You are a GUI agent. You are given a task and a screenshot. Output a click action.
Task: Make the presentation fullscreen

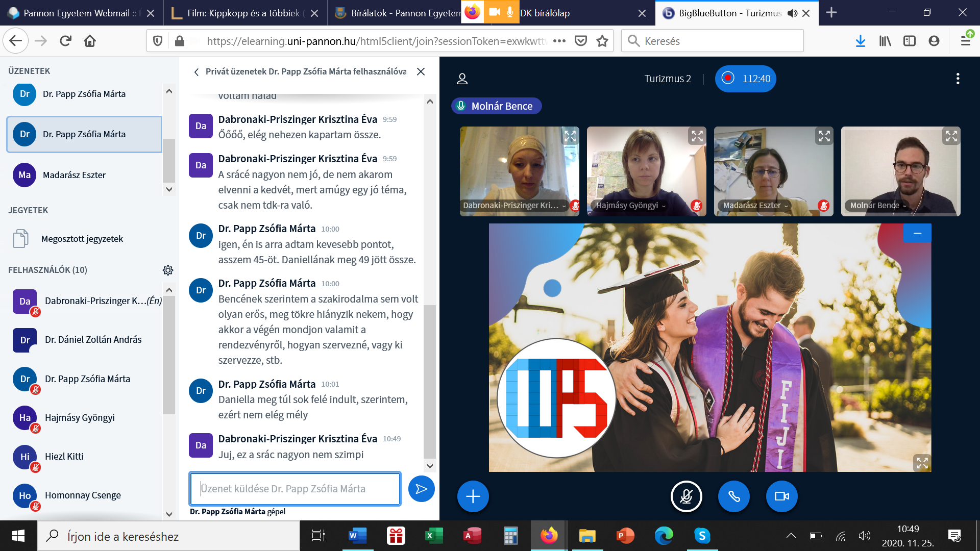pos(922,462)
